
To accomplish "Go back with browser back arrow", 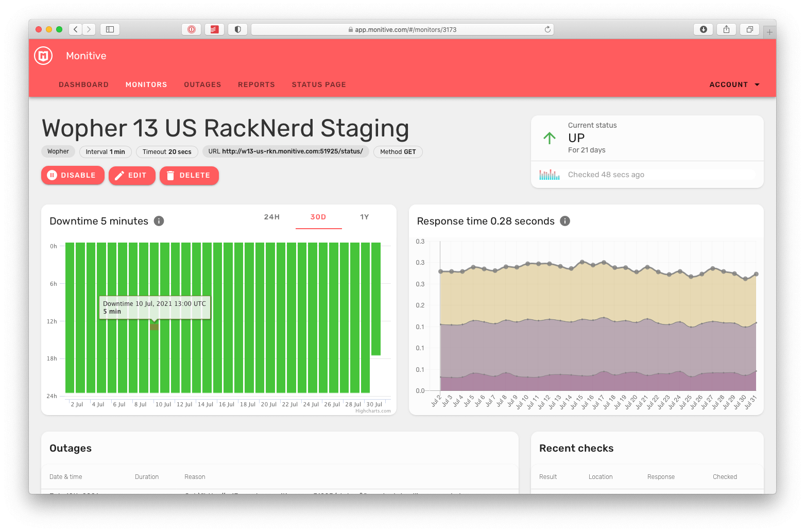I will coord(76,29).
